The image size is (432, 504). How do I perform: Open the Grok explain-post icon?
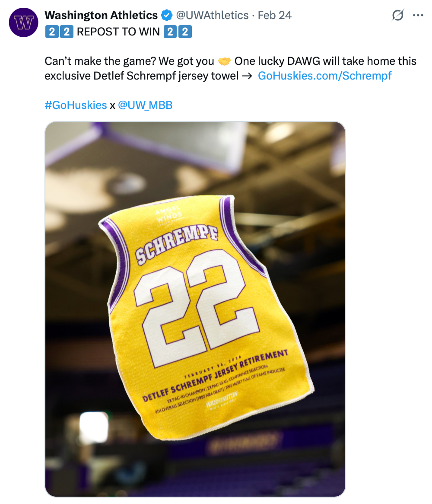point(397,16)
